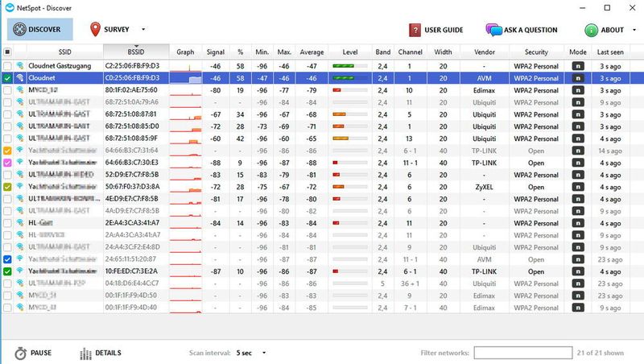Click level bar of Cloudnet Gastzugang row
This screenshot has height=364, width=644.
coord(350,66)
